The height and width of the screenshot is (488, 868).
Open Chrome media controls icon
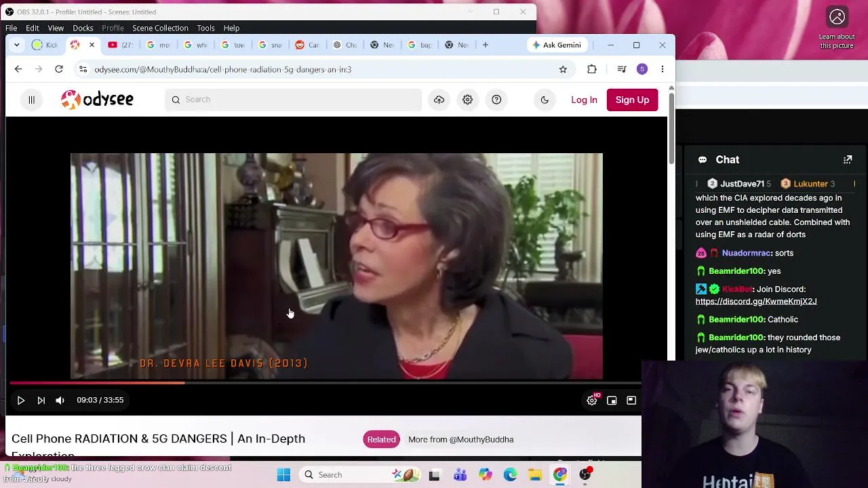coord(621,69)
